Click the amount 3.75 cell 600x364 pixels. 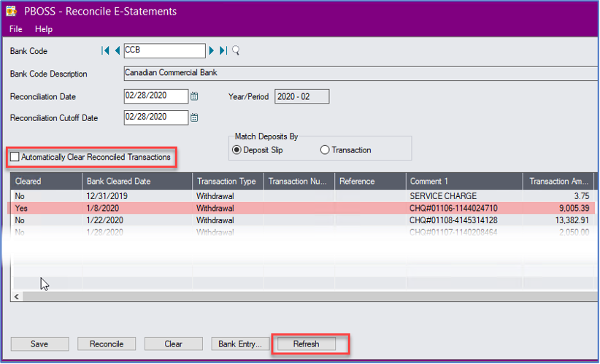[x=558, y=196]
